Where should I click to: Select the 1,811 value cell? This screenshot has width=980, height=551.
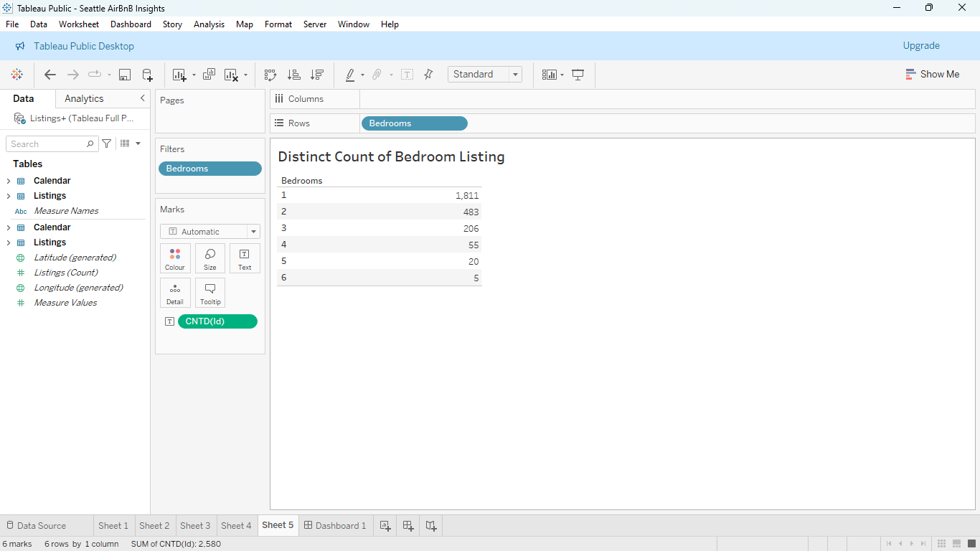[x=467, y=195]
